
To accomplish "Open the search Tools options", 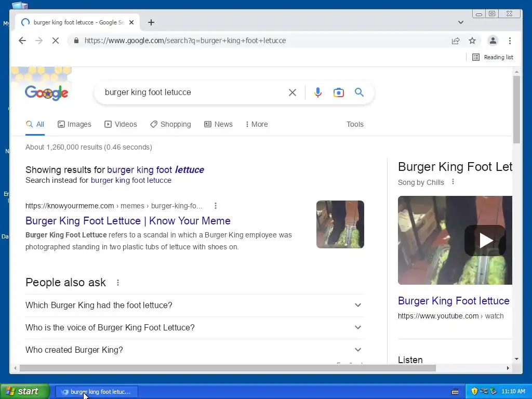I will [355, 124].
